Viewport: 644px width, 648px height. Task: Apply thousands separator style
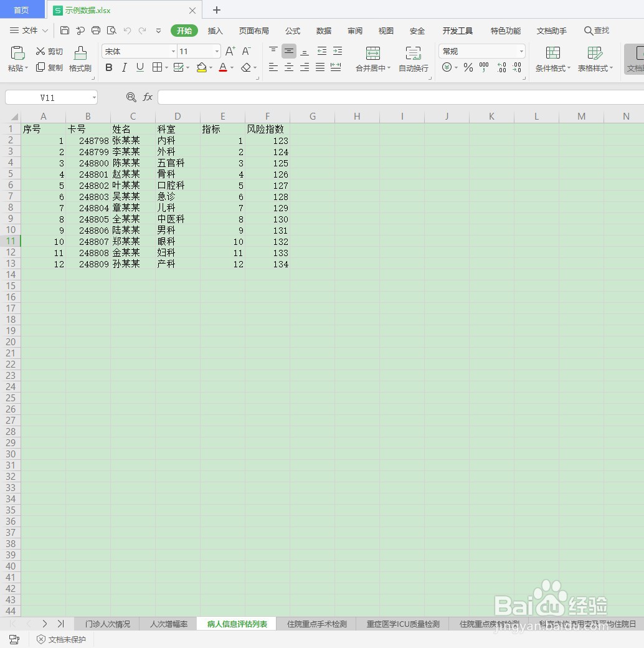tap(484, 67)
